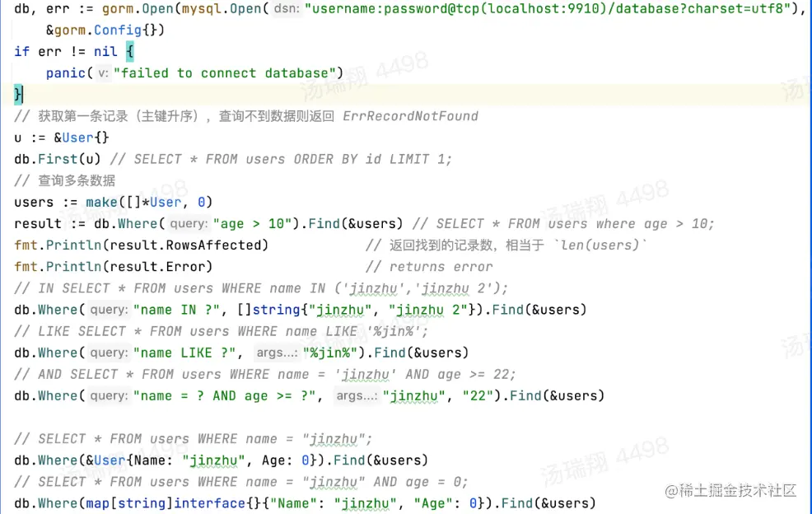Click the "name = ? AND age >= ?" query string
The image size is (812, 514).
click(x=225, y=396)
